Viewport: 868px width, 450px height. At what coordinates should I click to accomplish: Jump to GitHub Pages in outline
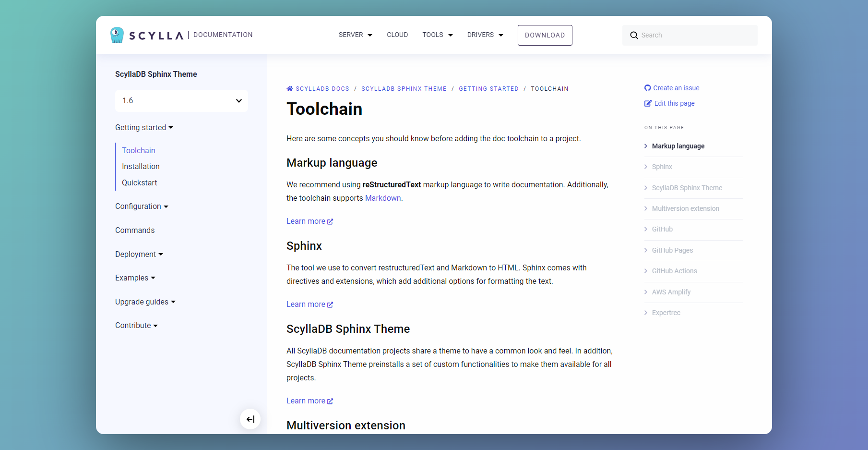pos(672,250)
